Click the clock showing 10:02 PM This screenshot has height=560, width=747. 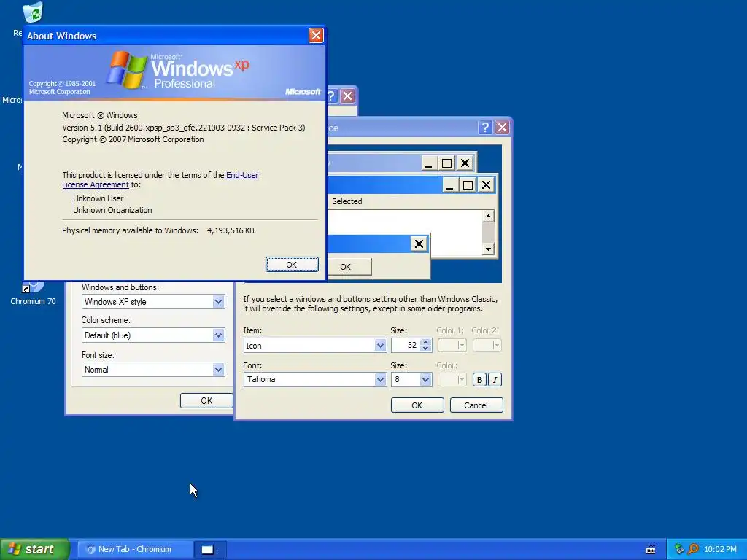click(720, 549)
